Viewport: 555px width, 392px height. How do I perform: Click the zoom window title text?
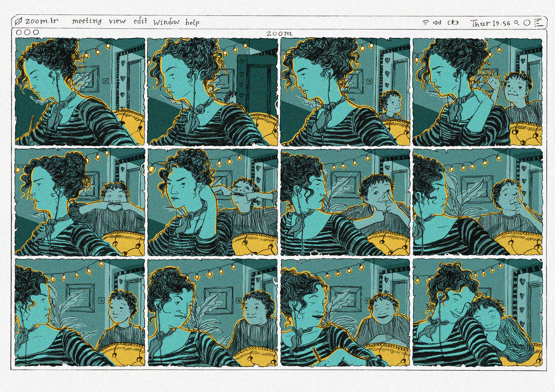pyautogui.click(x=279, y=34)
